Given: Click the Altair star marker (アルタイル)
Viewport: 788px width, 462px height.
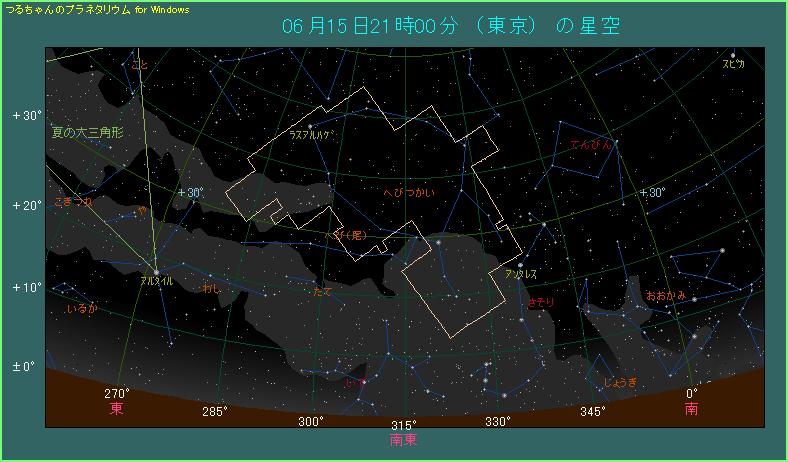Looking at the screenshot, I should (x=156, y=271).
